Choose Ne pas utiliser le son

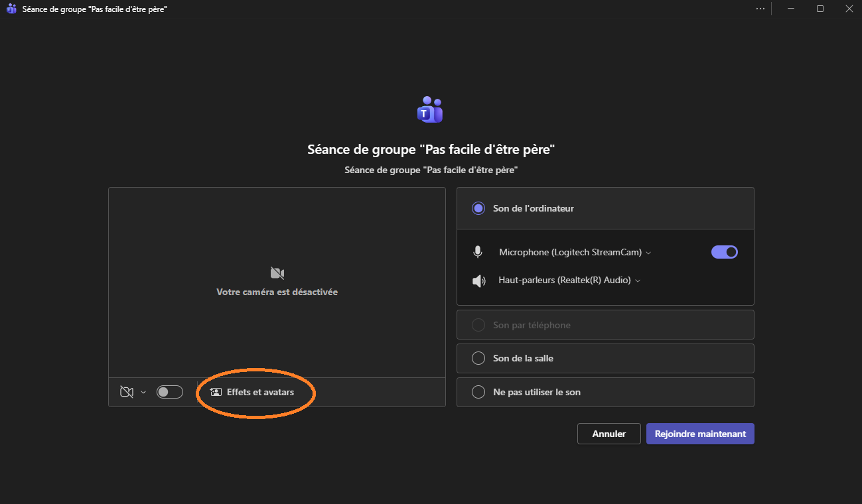(478, 391)
